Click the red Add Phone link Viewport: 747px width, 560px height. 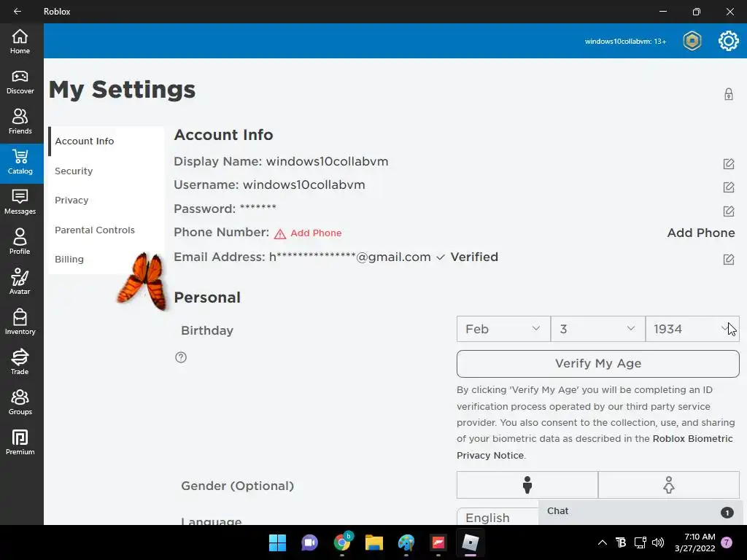(316, 233)
